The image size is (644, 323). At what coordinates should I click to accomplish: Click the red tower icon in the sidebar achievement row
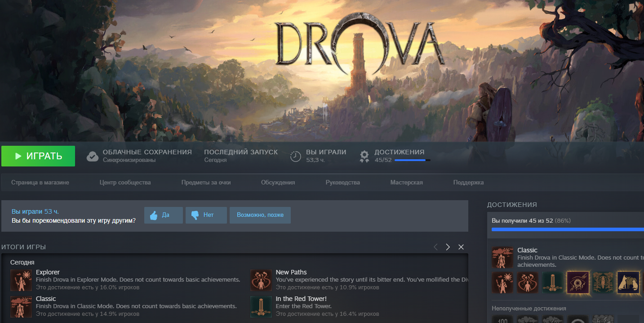point(553,283)
